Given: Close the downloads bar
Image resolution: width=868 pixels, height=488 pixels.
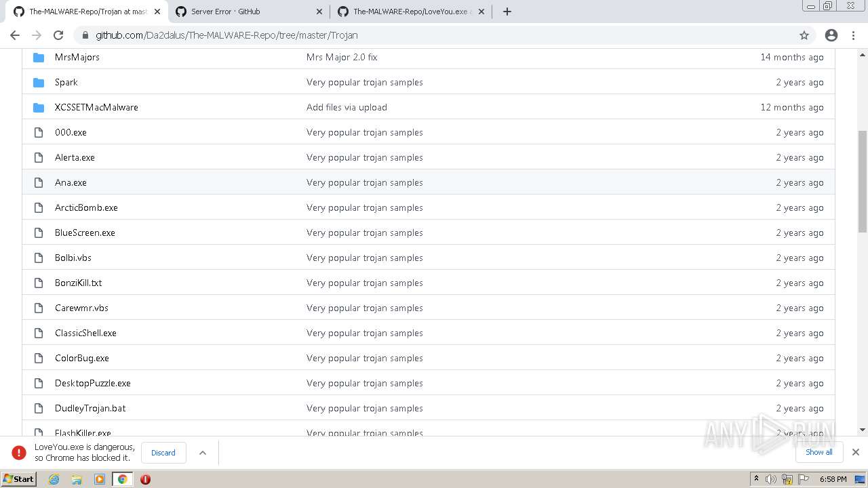Looking at the screenshot, I should tap(856, 452).
